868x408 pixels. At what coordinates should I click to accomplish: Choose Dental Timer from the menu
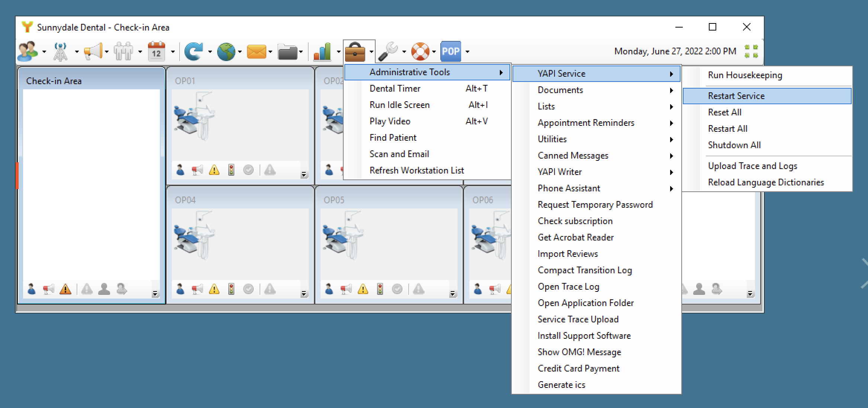pyautogui.click(x=427, y=89)
